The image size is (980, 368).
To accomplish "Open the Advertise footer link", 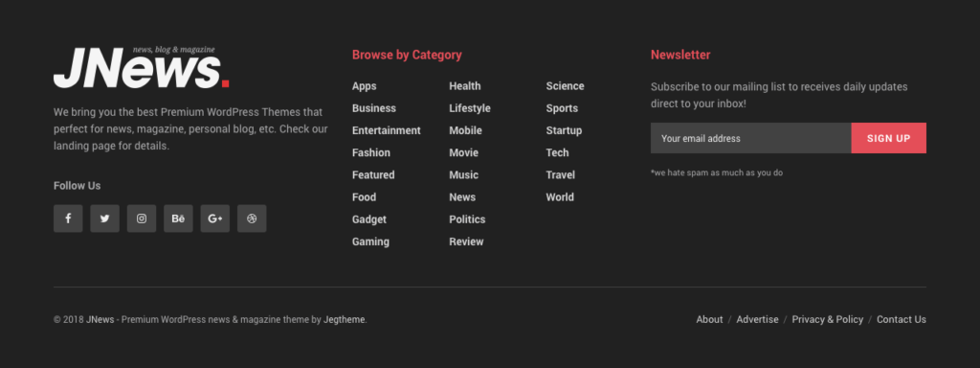I will (758, 319).
